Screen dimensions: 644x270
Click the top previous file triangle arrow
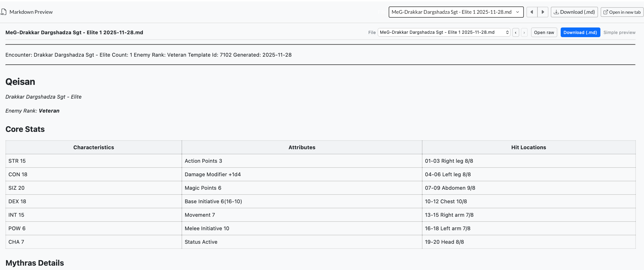click(x=532, y=12)
